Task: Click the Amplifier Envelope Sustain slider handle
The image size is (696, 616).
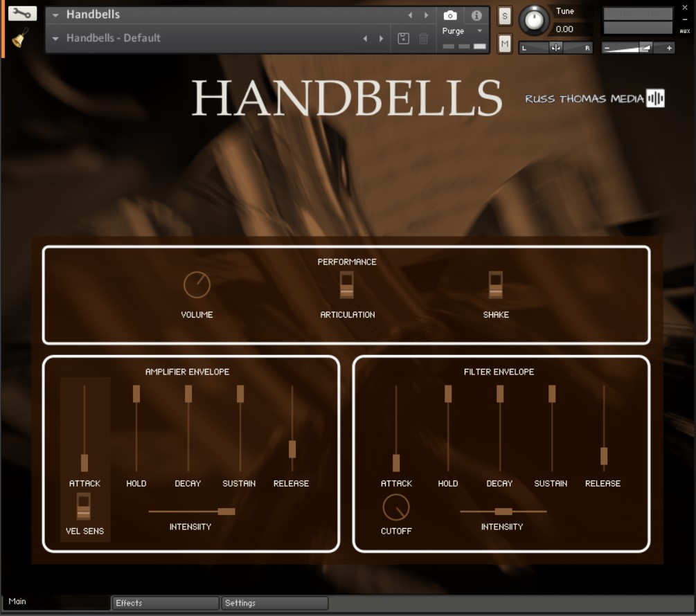Action: coord(240,394)
